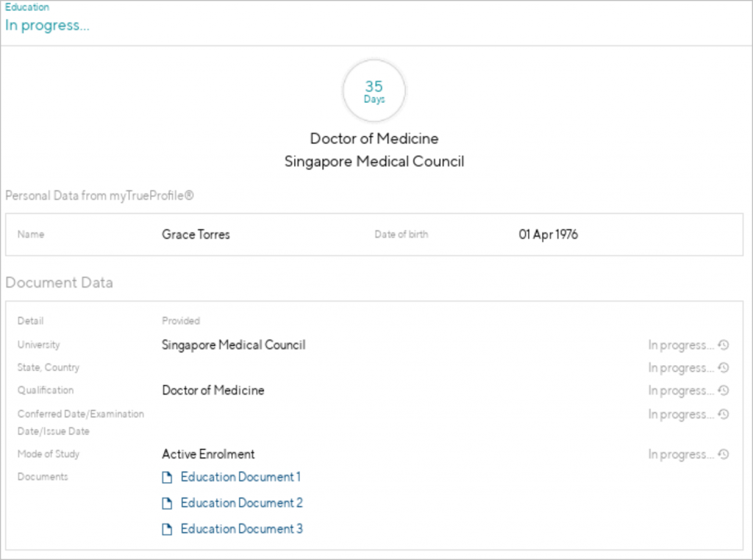Open Education Document 2 link
The height and width of the screenshot is (560, 753).
point(241,503)
